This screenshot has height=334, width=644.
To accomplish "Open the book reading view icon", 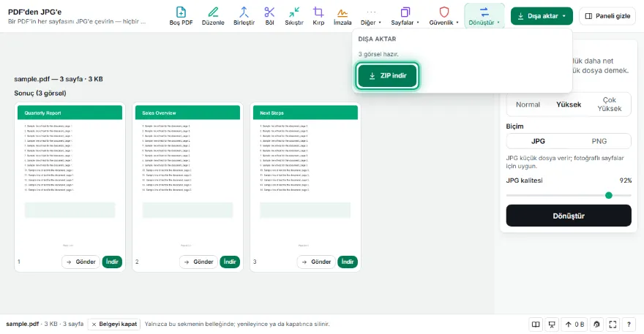I will click(536, 324).
